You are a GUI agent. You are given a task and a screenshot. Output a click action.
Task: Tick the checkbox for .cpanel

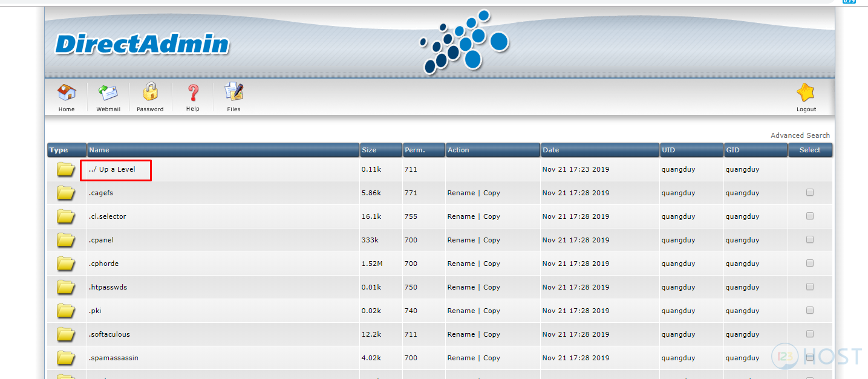810,239
